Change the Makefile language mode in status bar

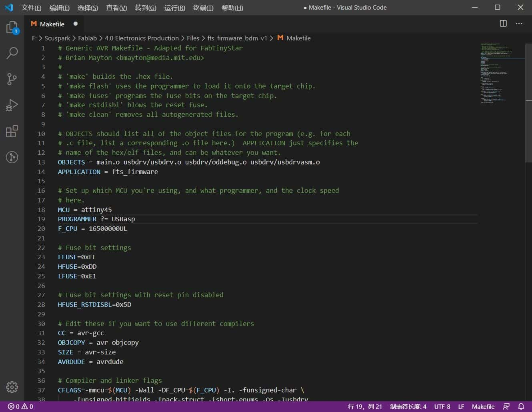point(483,406)
